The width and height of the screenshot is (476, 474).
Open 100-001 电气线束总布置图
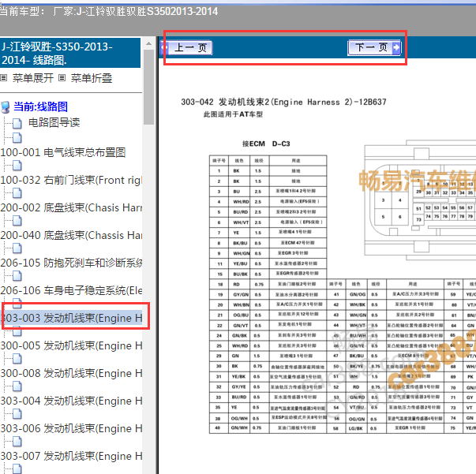[63, 152]
